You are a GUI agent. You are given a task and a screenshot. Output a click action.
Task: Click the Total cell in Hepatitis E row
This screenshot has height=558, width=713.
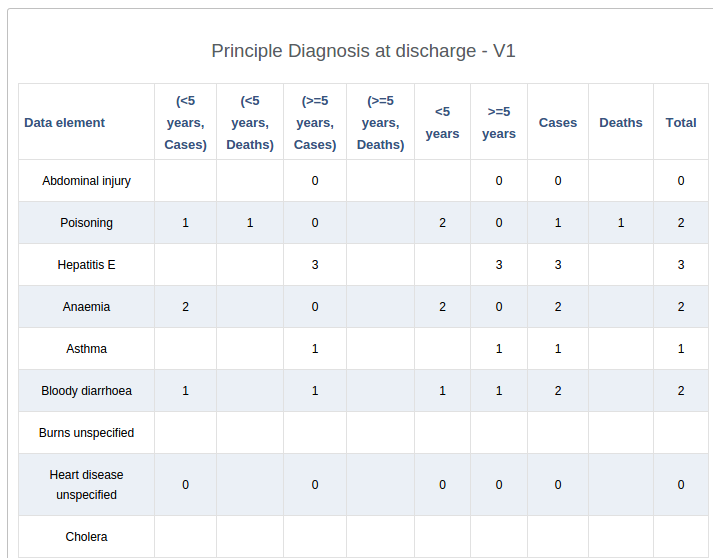pyautogui.click(x=681, y=265)
